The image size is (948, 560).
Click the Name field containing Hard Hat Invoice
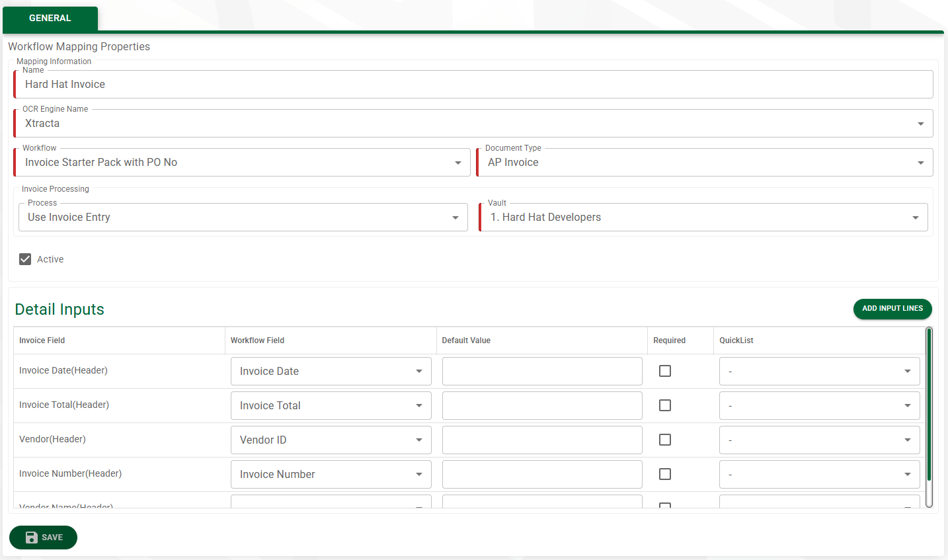tap(473, 85)
